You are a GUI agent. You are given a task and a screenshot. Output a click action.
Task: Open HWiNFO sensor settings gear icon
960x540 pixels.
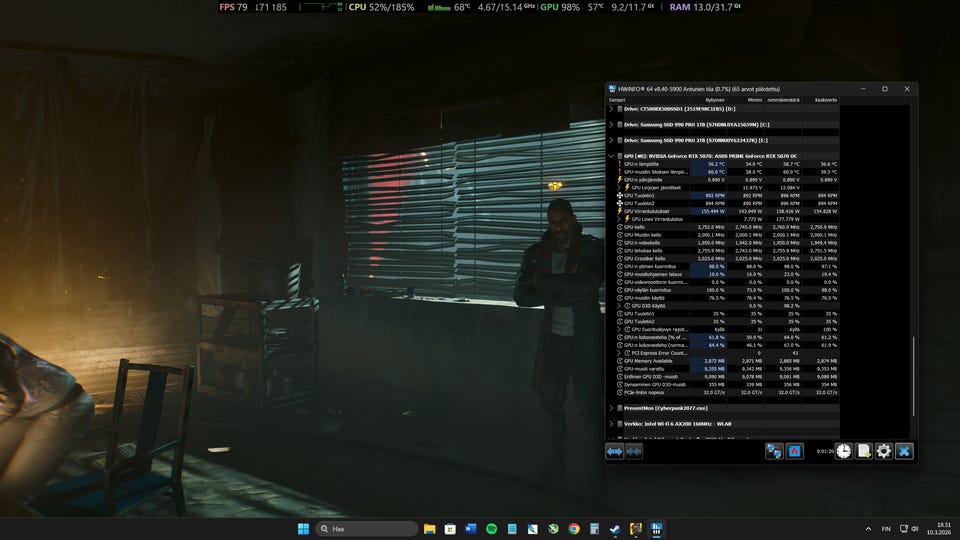(883, 451)
